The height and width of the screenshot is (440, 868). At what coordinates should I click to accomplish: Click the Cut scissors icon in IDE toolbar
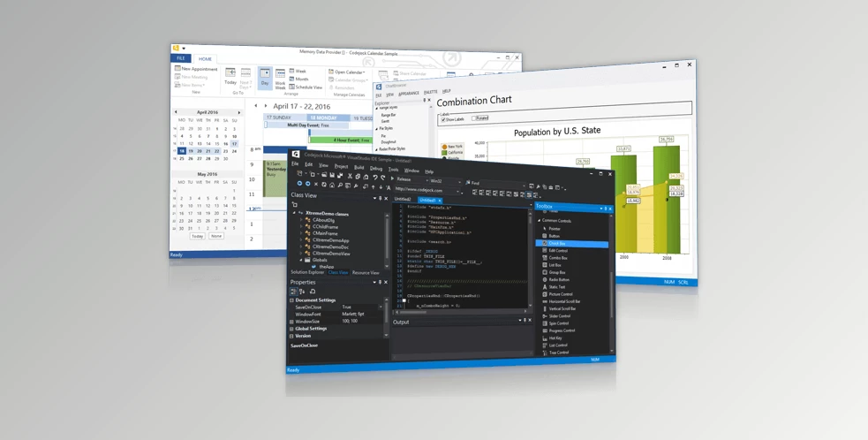coord(350,176)
